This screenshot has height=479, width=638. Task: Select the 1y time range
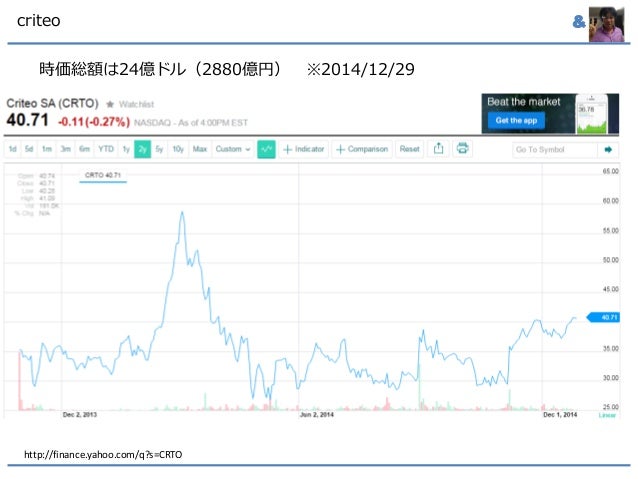(x=126, y=149)
